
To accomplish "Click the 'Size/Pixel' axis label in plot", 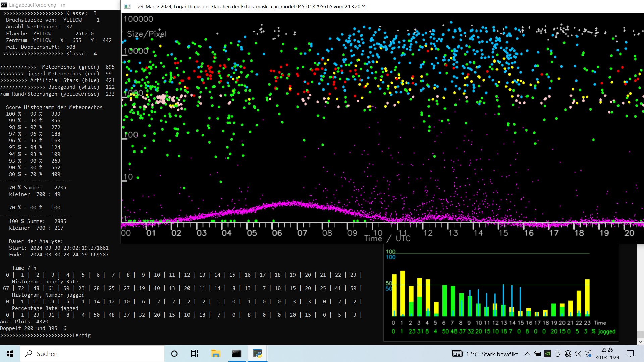I will point(147,34).
